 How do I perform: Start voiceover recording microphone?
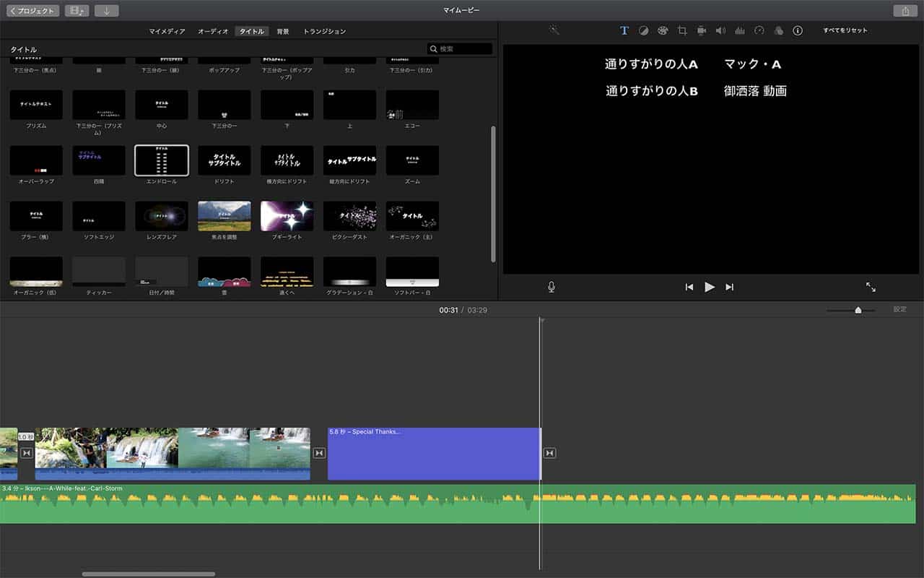click(552, 287)
